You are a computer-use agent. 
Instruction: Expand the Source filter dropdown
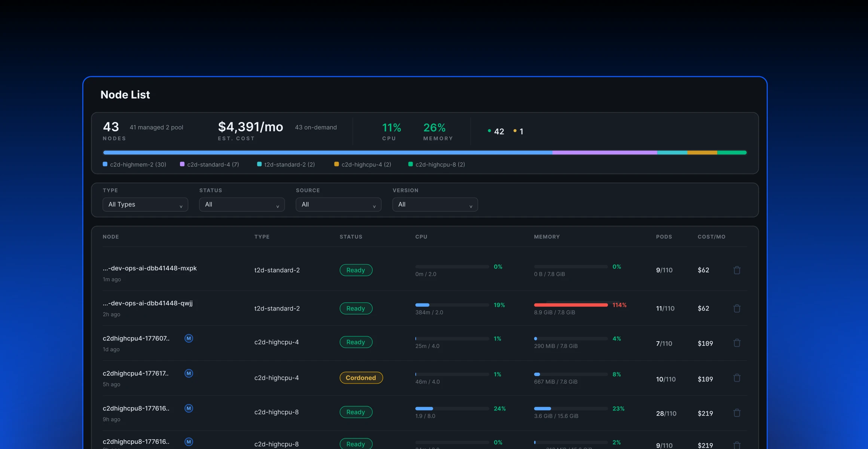tap(338, 205)
